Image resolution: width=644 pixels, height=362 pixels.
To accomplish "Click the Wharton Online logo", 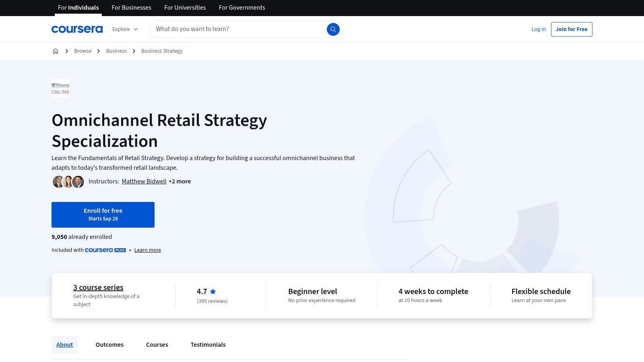I will [x=60, y=88].
